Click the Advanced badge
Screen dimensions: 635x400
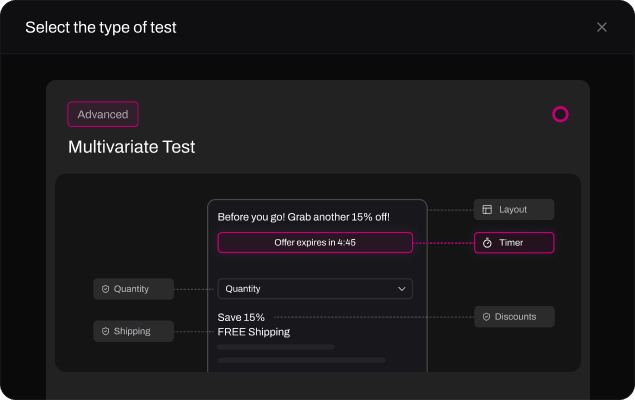pyautogui.click(x=103, y=114)
